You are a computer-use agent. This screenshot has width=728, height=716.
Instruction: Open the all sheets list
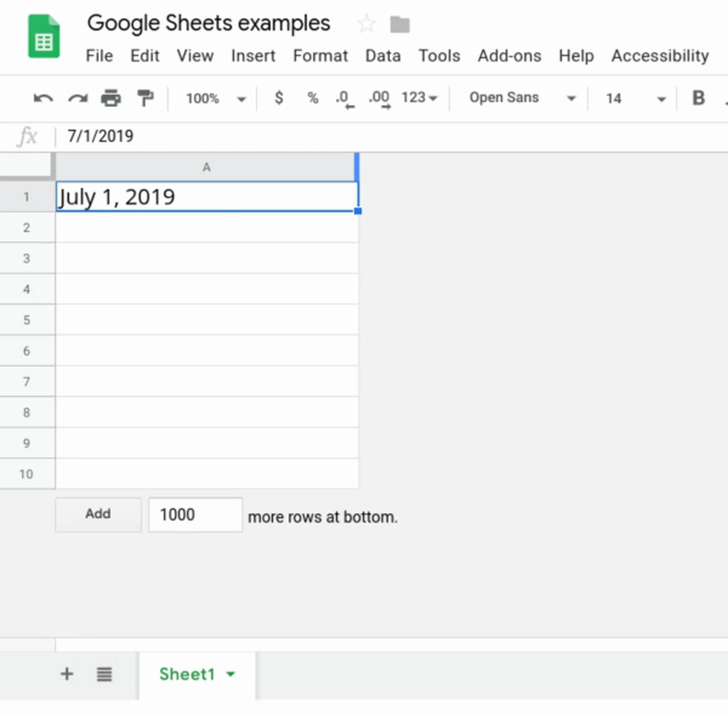click(104, 674)
